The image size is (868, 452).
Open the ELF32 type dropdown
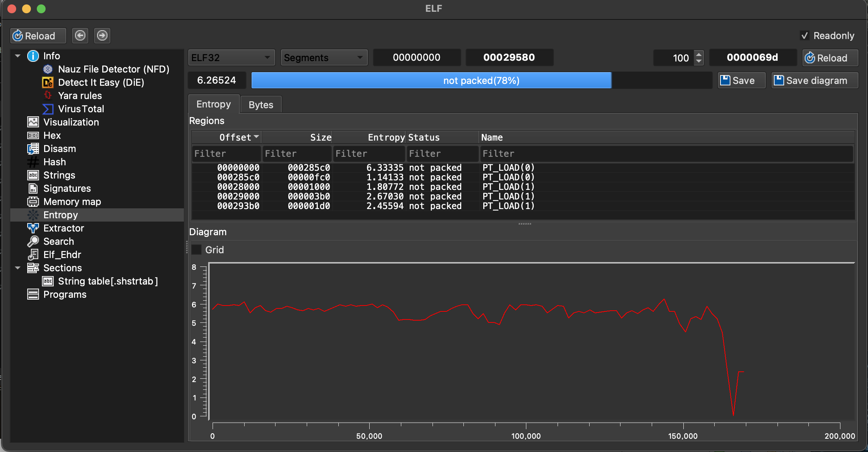(231, 58)
